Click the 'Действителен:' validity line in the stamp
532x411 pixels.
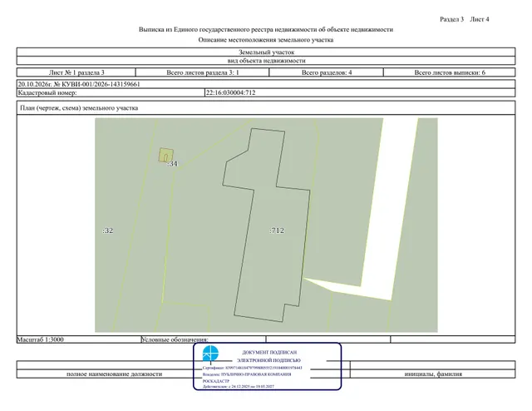coord(239,387)
